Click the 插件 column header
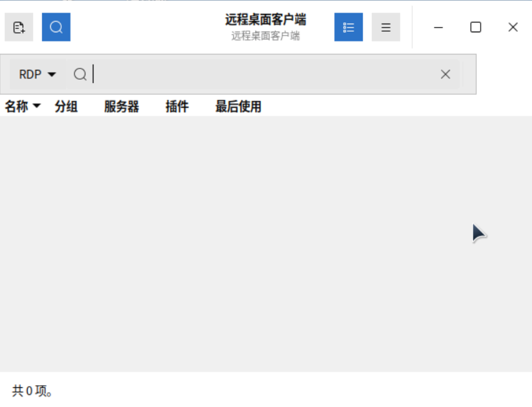The image size is (532, 407). (176, 107)
